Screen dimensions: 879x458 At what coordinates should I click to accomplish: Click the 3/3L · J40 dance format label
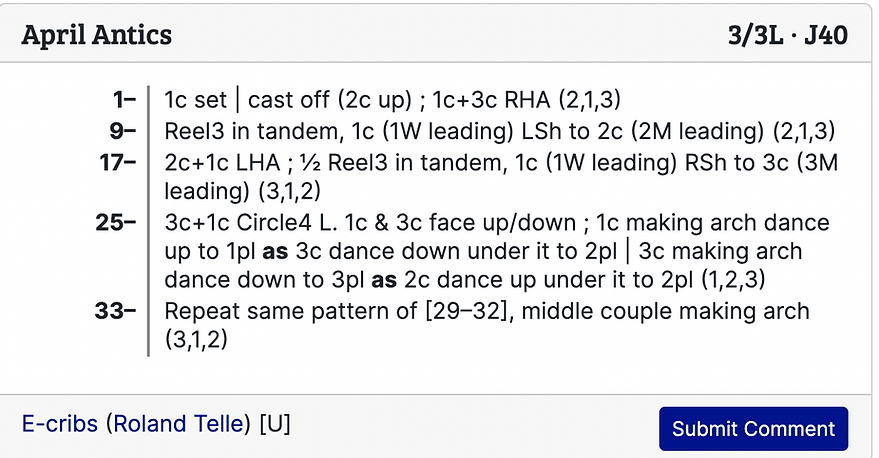click(x=788, y=36)
